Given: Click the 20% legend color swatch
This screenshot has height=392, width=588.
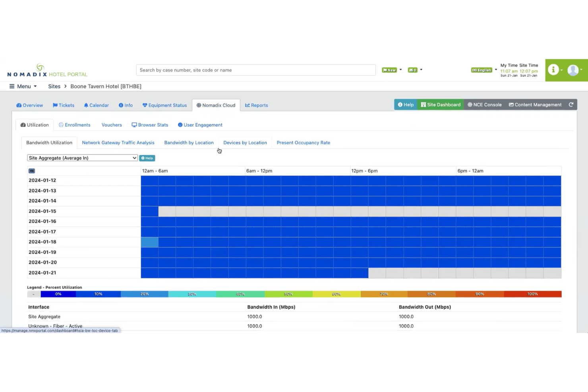Looking at the screenshot, I should point(145,294).
